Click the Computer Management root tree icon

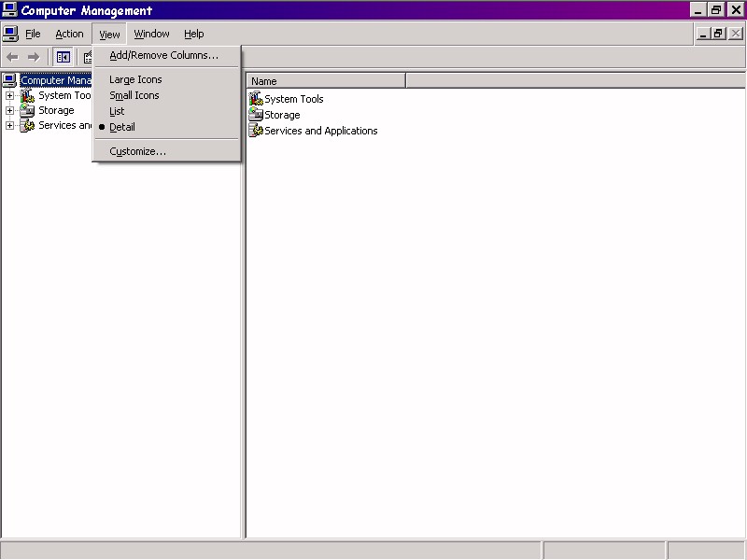9,80
